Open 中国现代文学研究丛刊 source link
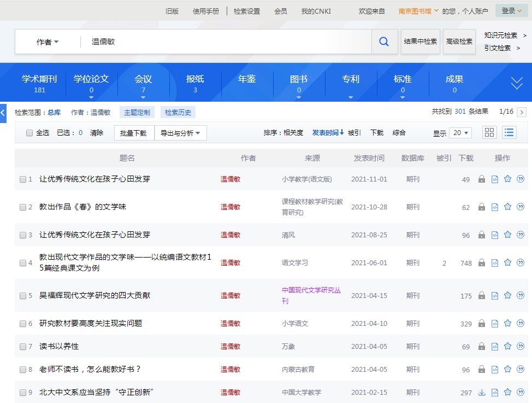Image resolution: width=532 pixels, height=403 pixels. tap(311, 295)
